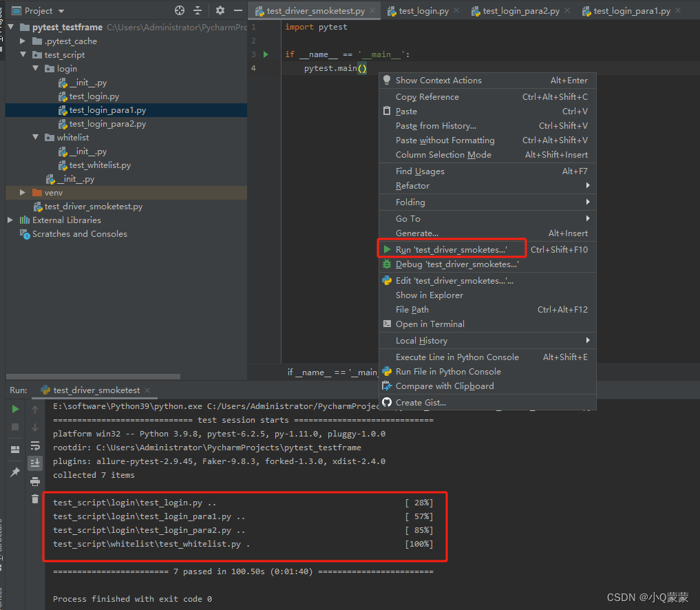The image size is (700, 610).
Task: Click the Restore Layout icon in Run panel
Action: click(x=15, y=450)
